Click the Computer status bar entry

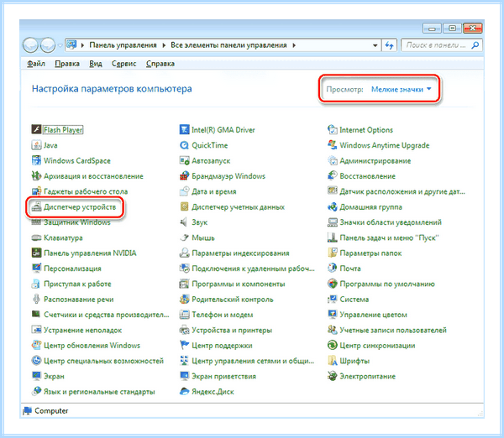pyautogui.click(x=45, y=410)
